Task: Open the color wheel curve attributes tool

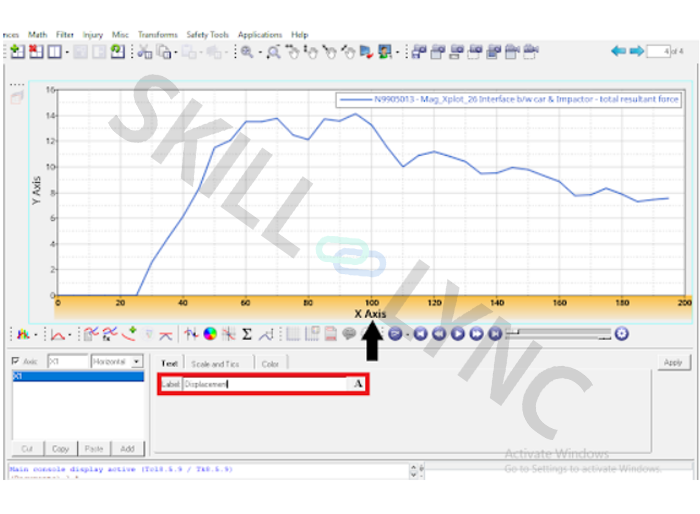Action: [x=210, y=334]
